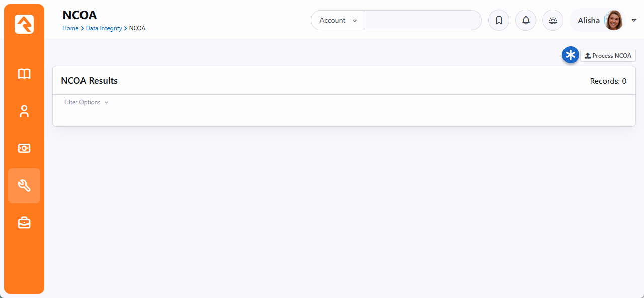Open notifications bell icon
Screen dimensions: 644x298
pyautogui.click(x=526, y=20)
